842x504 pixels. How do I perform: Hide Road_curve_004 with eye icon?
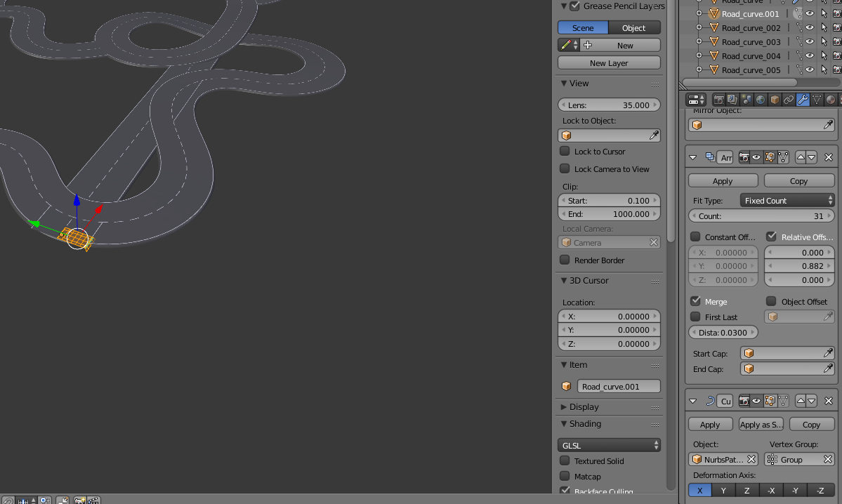coord(810,56)
